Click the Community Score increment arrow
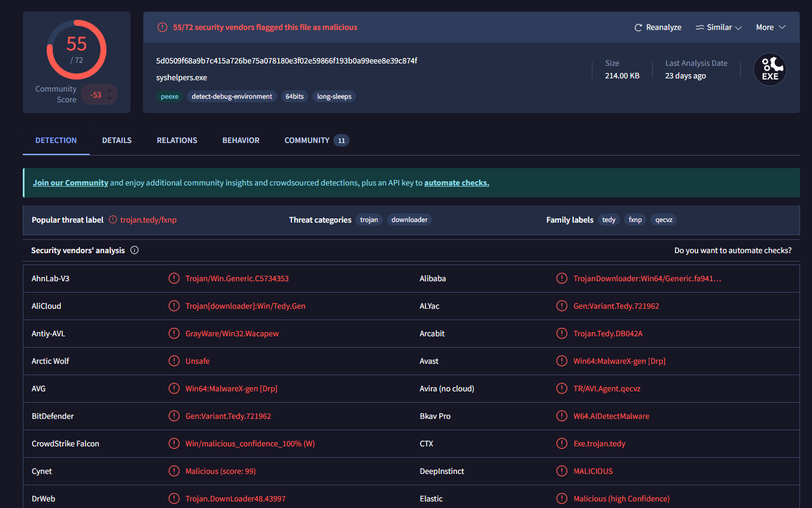The image size is (812, 508). pos(110,90)
